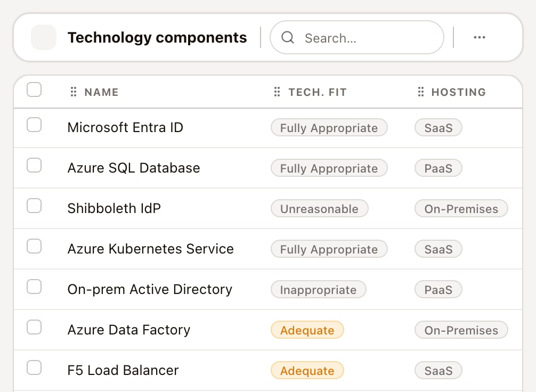Viewport: 536px width, 392px height.
Task: Click PaaS hosting tag for Azure SQL Database
Action: point(438,168)
